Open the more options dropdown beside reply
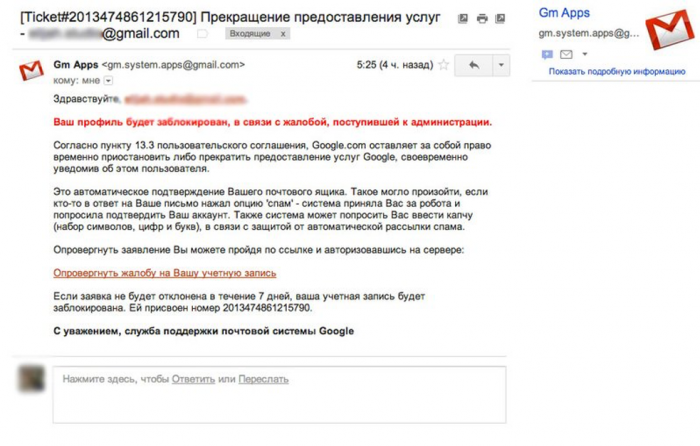Viewport: 700px width, 446px height. pyautogui.click(x=500, y=65)
